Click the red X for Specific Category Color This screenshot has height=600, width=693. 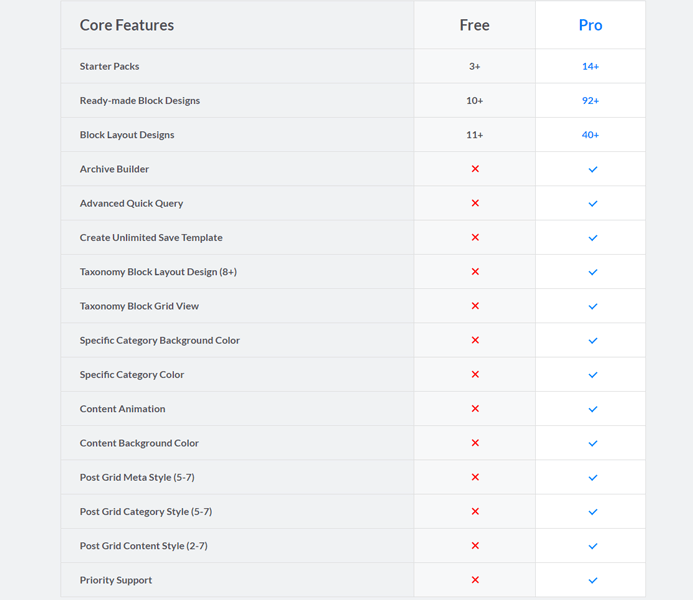[475, 374]
